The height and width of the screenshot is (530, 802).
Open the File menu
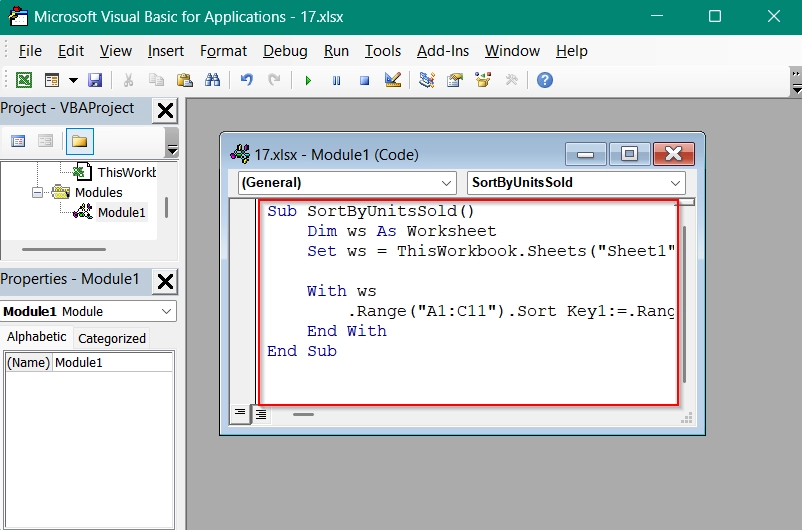tap(30, 51)
